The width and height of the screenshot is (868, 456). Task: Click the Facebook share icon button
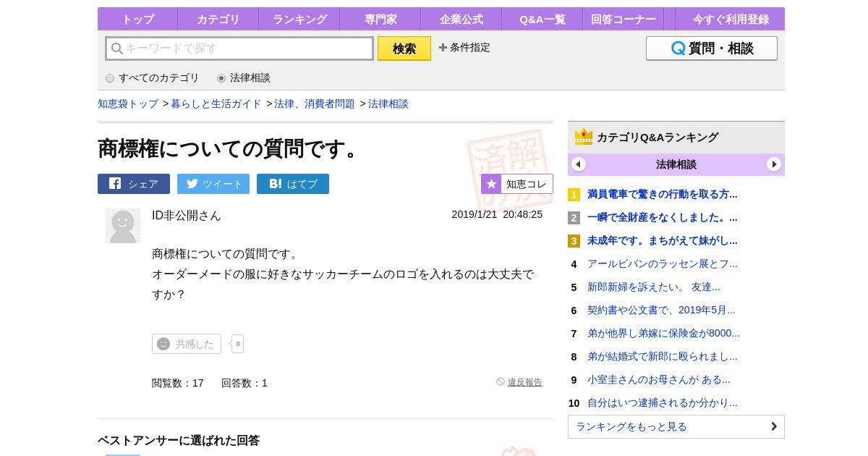[134, 184]
